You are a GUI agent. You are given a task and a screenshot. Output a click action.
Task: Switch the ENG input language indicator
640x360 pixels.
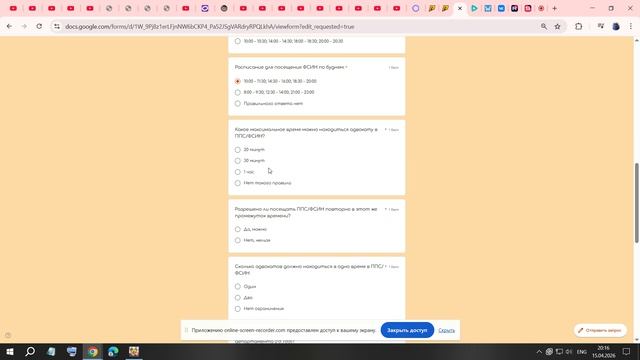(x=582, y=352)
